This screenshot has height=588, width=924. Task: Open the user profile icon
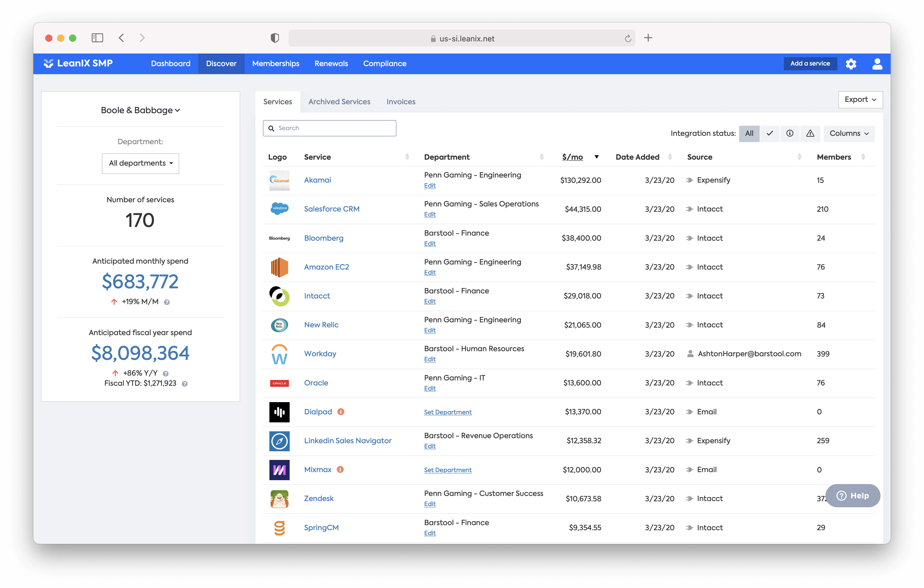point(877,64)
